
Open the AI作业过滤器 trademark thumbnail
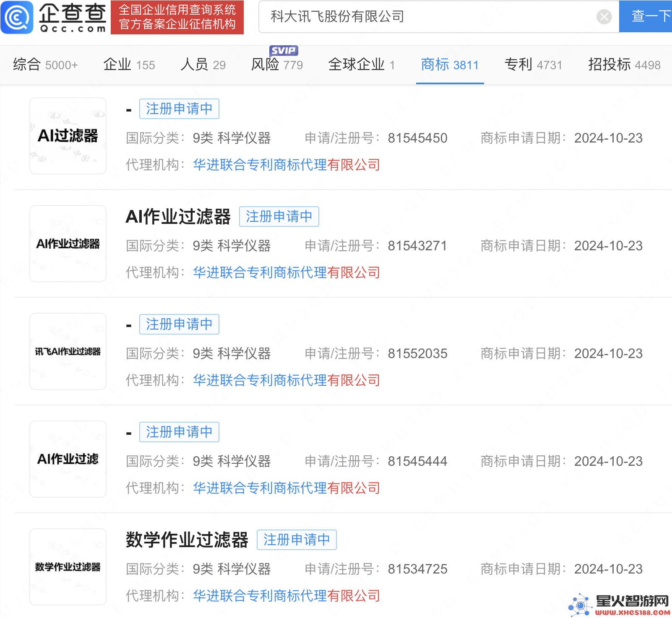(68, 244)
